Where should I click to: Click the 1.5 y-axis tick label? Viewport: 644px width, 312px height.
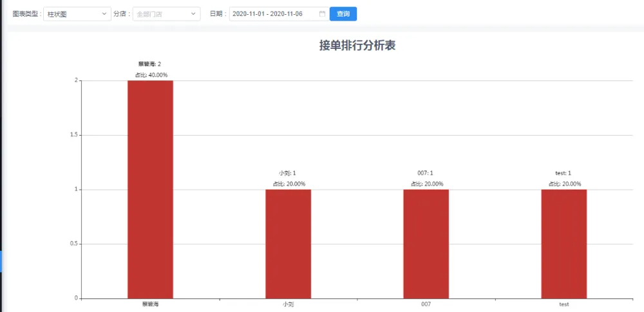(x=74, y=135)
